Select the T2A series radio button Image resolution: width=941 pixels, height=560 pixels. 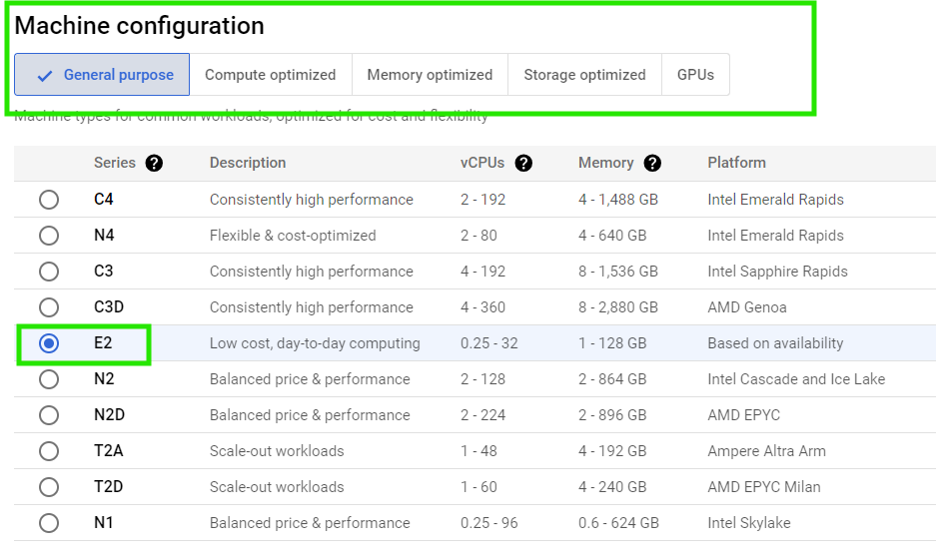[x=49, y=451]
